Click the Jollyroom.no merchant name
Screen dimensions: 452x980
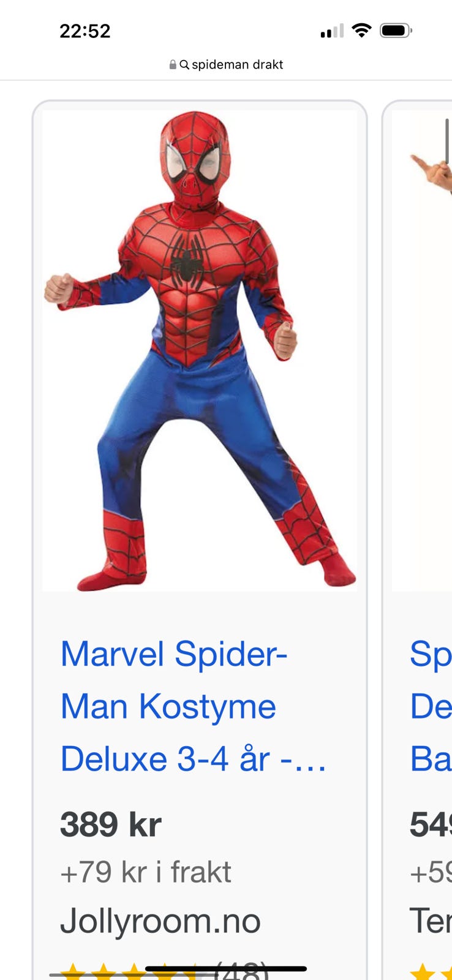(160, 921)
